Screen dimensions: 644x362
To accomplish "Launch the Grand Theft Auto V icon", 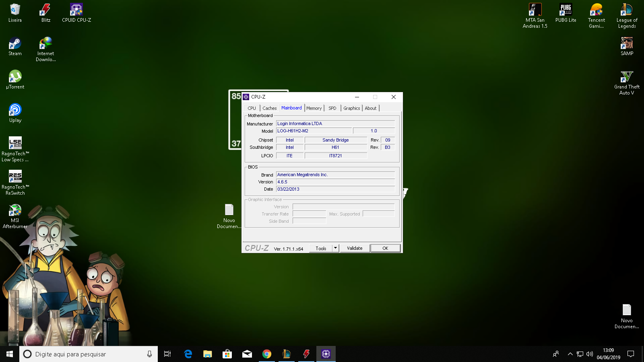I will [627, 82].
